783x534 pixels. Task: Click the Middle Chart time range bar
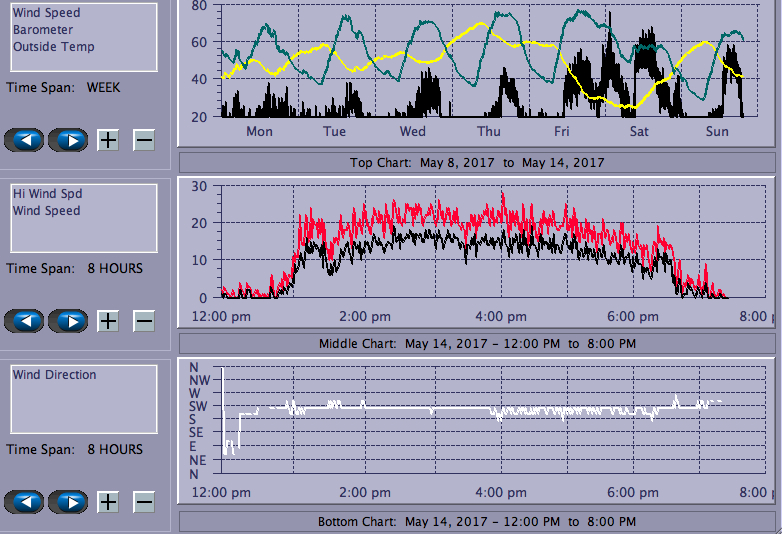click(x=476, y=344)
